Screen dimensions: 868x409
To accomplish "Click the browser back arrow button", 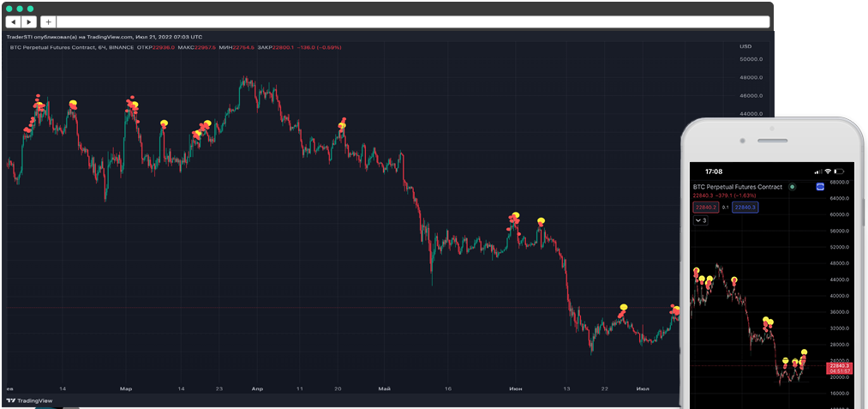I will point(14,22).
